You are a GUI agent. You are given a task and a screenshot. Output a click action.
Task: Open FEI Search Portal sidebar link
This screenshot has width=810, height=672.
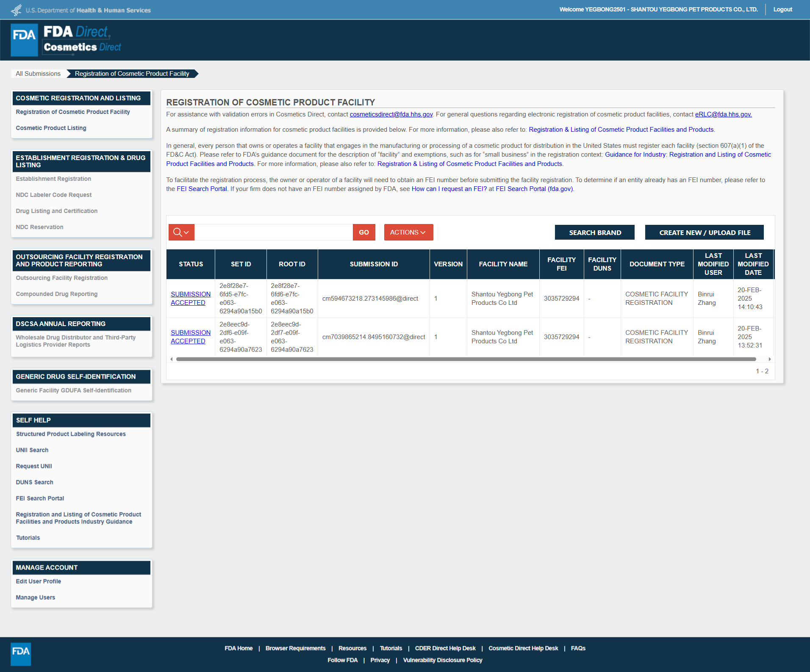coord(40,498)
